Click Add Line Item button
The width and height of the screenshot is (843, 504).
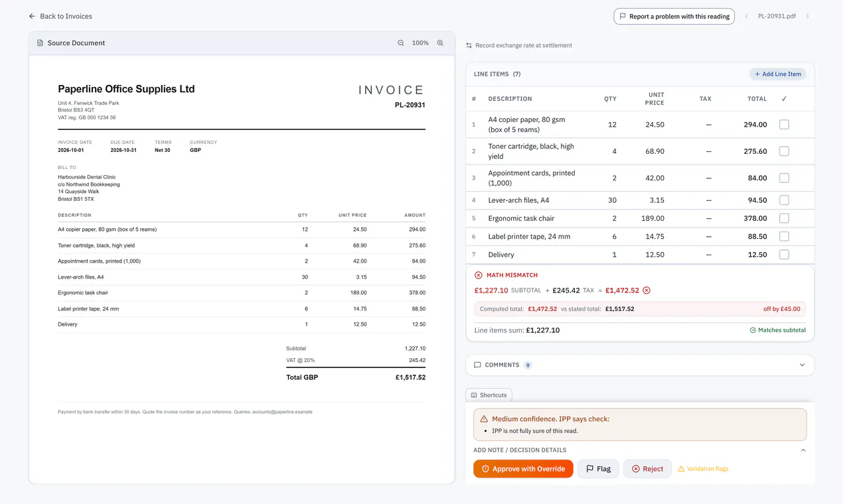click(778, 74)
